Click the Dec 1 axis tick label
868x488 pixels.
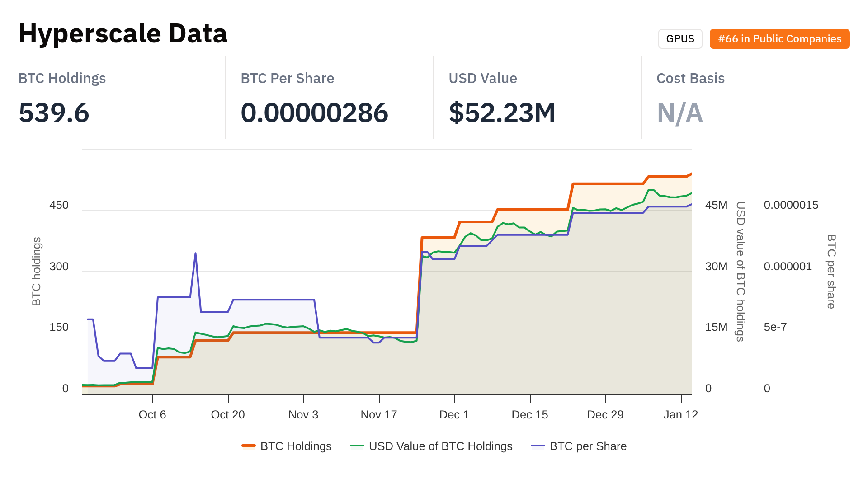[454, 414]
